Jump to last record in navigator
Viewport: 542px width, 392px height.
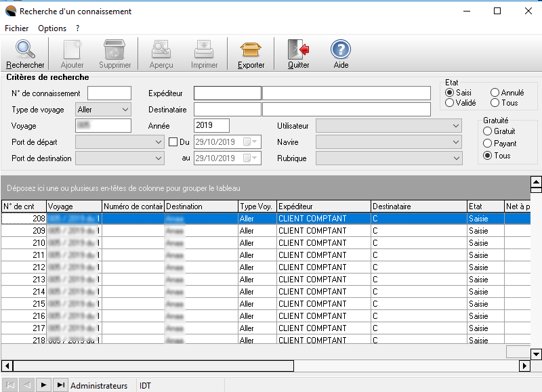click(60, 385)
